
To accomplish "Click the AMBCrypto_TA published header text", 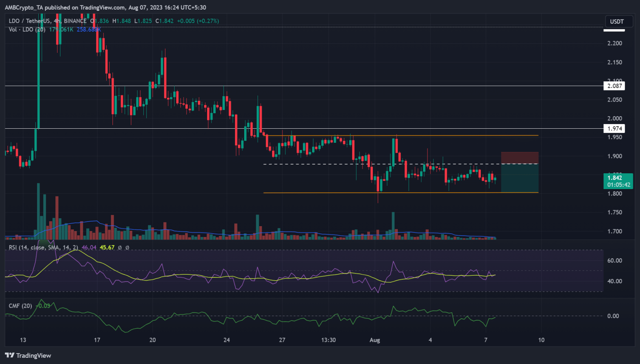I will pos(105,7).
